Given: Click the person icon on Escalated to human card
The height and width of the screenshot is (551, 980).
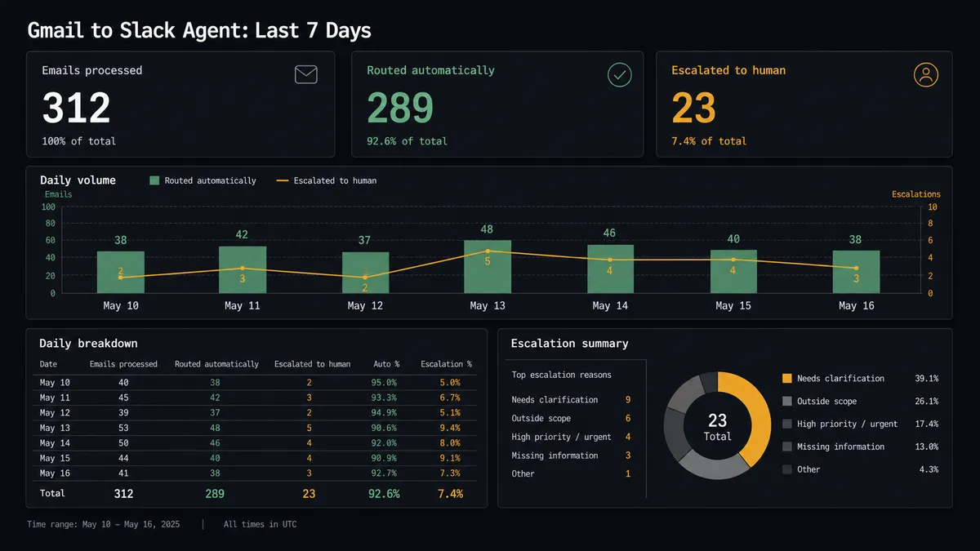Looking at the screenshot, I should (925, 75).
